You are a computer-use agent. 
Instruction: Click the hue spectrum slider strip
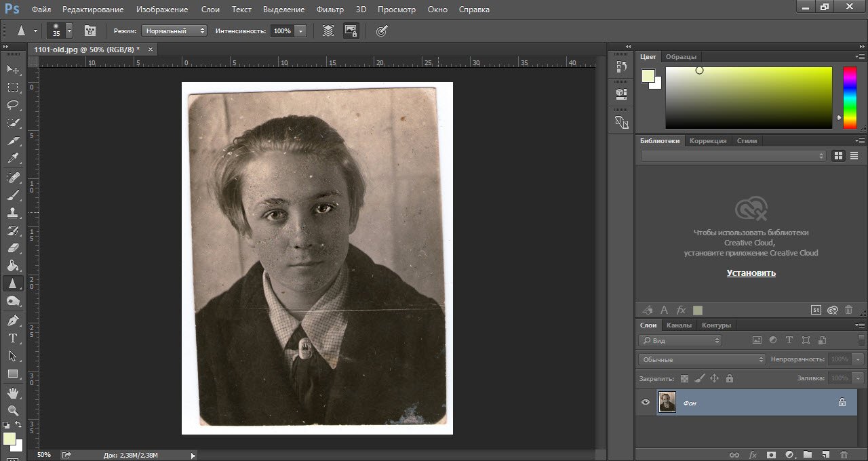tap(849, 98)
